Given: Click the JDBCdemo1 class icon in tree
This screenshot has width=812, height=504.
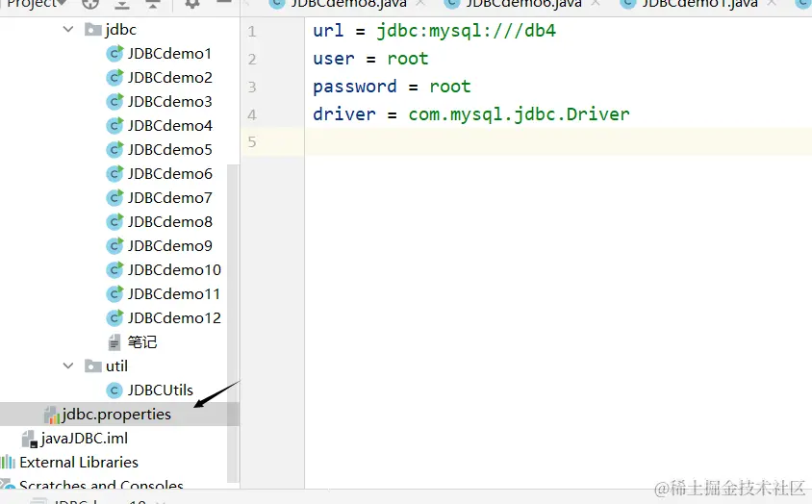Looking at the screenshot, I should pos(114,53).
